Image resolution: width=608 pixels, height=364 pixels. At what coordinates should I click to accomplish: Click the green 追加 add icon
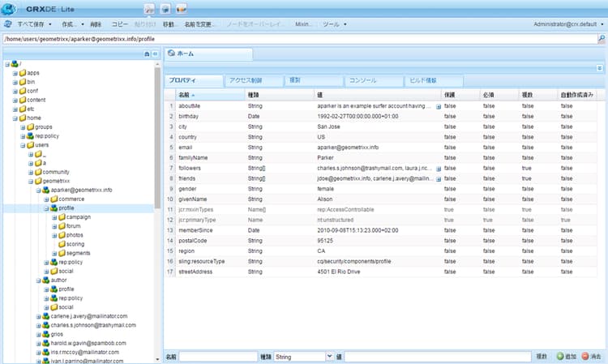coord(560,356)
